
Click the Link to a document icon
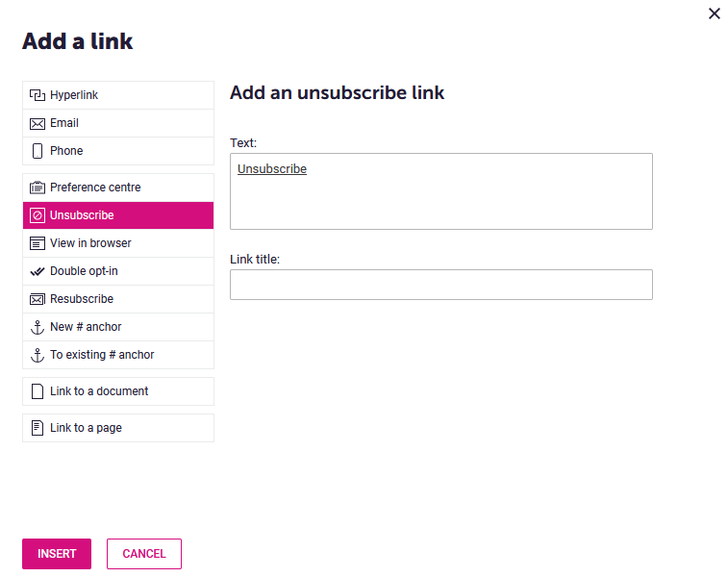(x=38, y=391)
